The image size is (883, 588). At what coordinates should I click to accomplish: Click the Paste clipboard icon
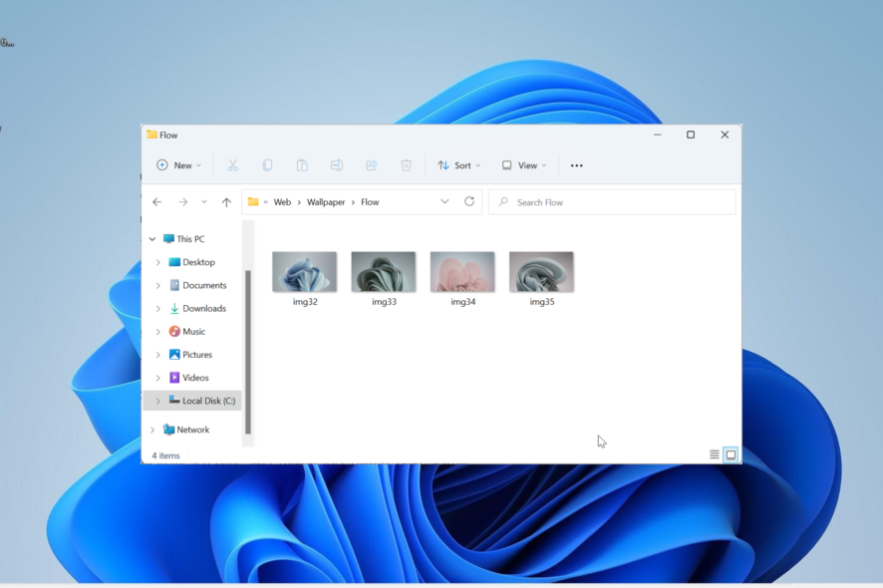click(x=302, y=165)
